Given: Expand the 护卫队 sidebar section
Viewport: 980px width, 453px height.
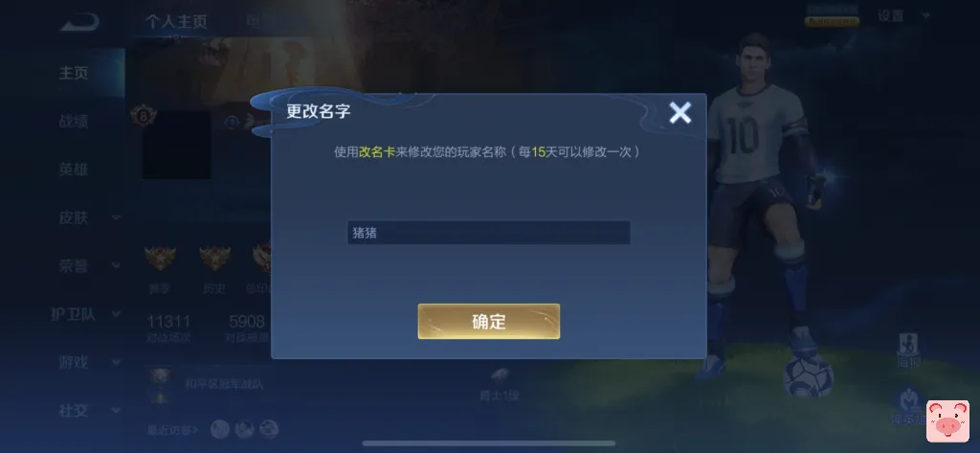Looking at the screenshot, I should [x=84, y=314].
